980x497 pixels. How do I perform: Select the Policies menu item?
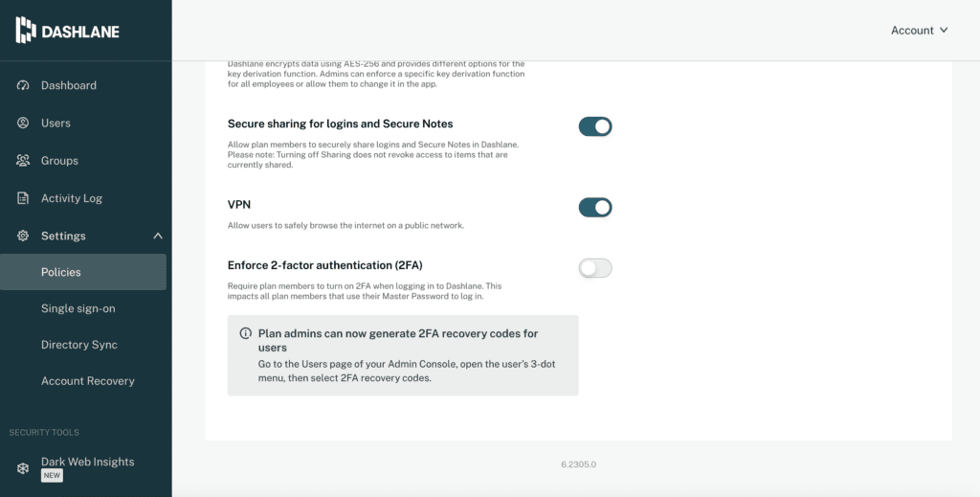coord(61,272)
